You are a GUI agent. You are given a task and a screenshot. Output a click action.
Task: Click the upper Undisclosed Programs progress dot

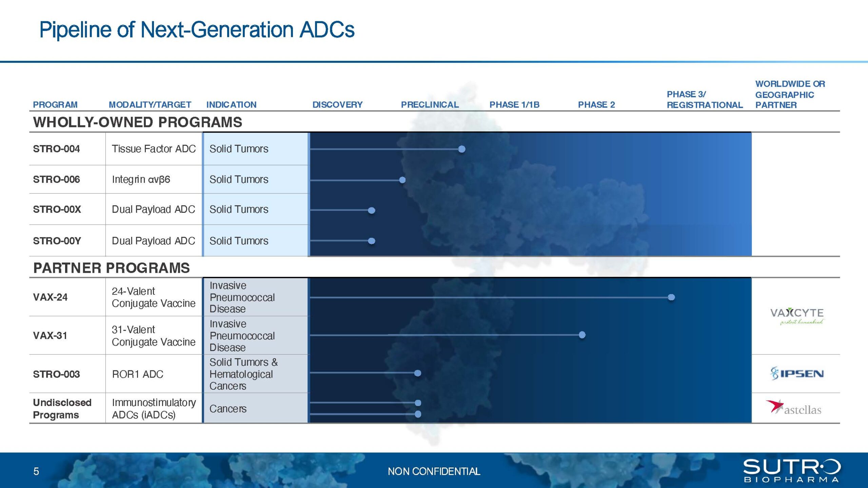click(418, 403)
